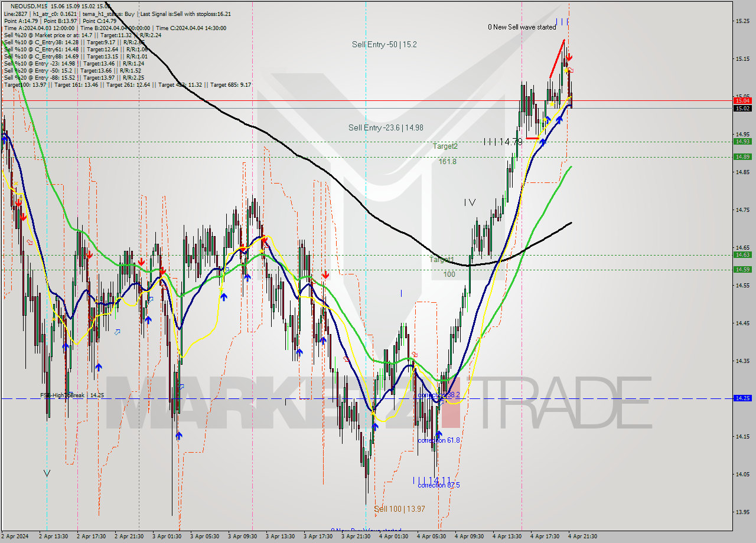Viewport: 756px width, 543px height.
Task: Click the '3 Apr 17:30' time axis label
Action: [x=318, y=537]
